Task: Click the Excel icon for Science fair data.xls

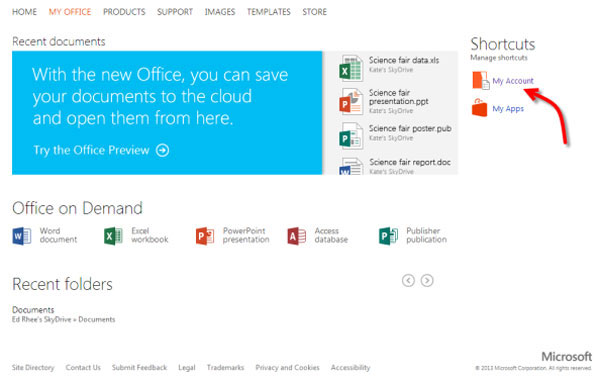Action: pos(351,68)
